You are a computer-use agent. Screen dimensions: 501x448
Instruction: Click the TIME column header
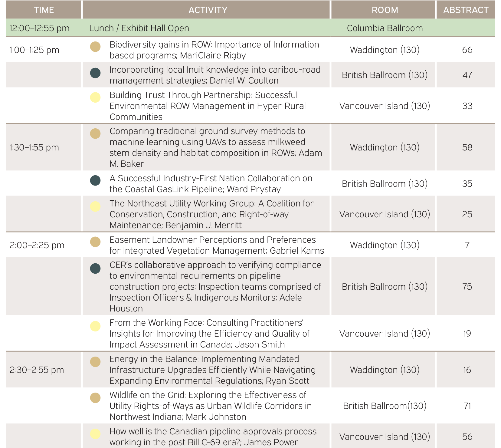44,10
